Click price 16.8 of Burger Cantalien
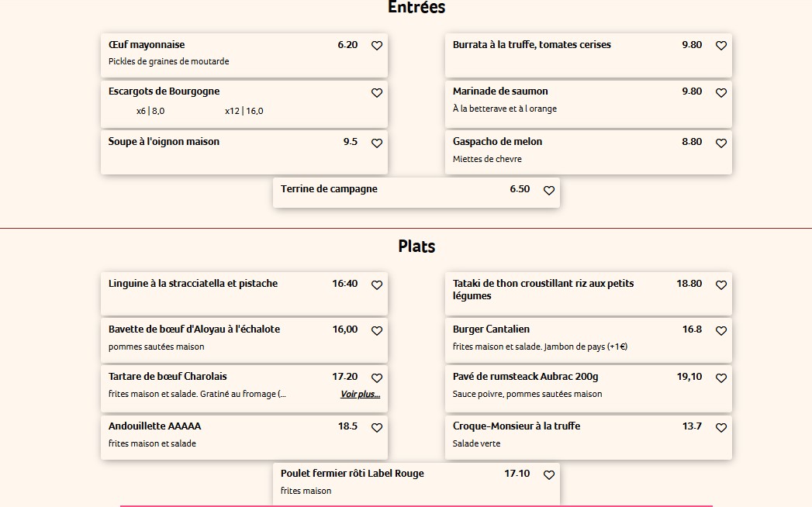Viewport: 812px width, 507px height. (692, 329)
